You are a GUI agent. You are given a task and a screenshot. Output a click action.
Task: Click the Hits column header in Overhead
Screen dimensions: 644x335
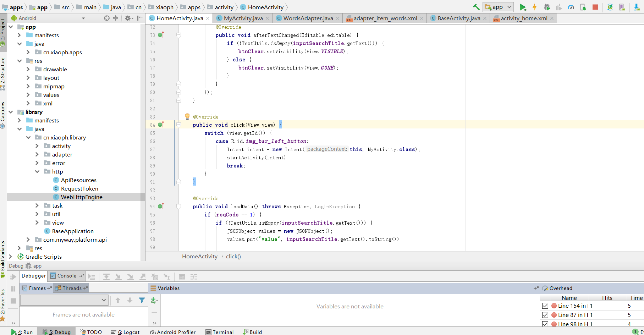tap(607, 298)
